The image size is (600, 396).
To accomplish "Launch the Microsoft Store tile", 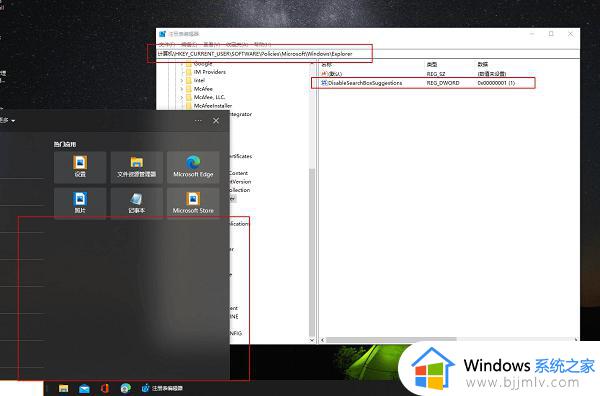I will pyautogui.click(x=193, y=203).
